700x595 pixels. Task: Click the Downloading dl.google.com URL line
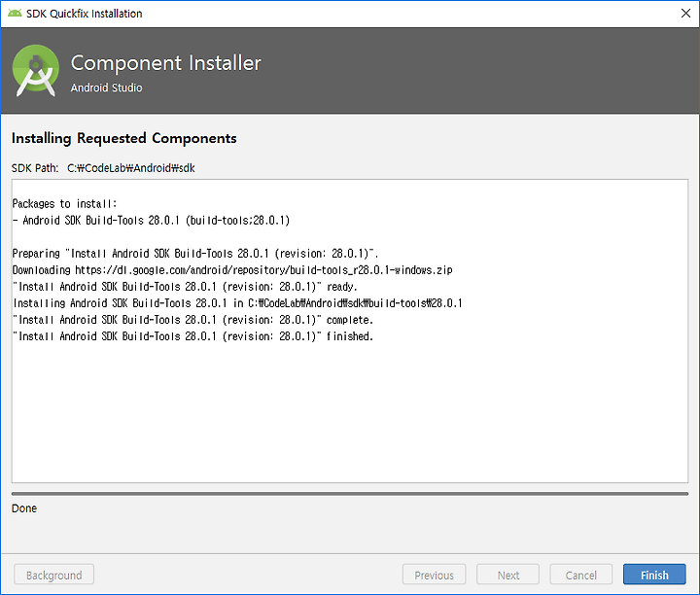(232, 270)
